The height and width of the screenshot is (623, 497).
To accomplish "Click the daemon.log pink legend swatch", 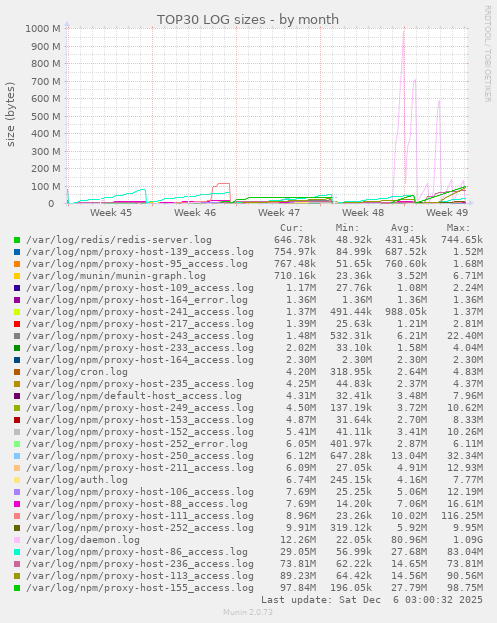I will 17,540.
